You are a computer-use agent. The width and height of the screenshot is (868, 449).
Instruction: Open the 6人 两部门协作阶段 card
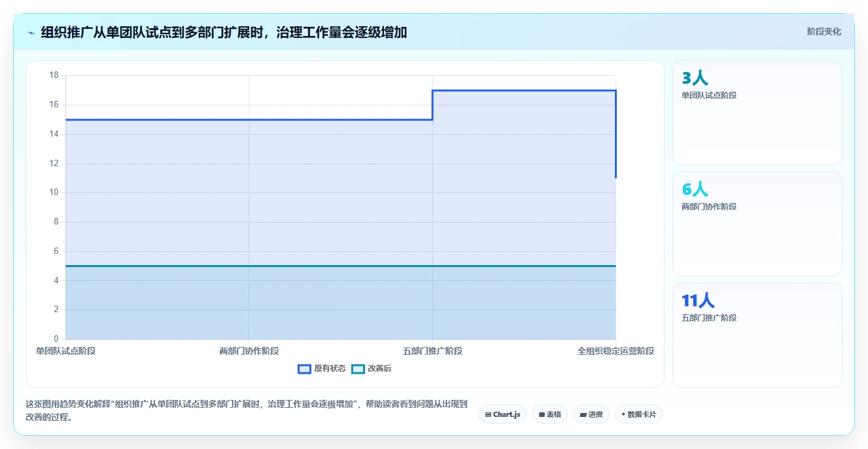click(757, 224)
